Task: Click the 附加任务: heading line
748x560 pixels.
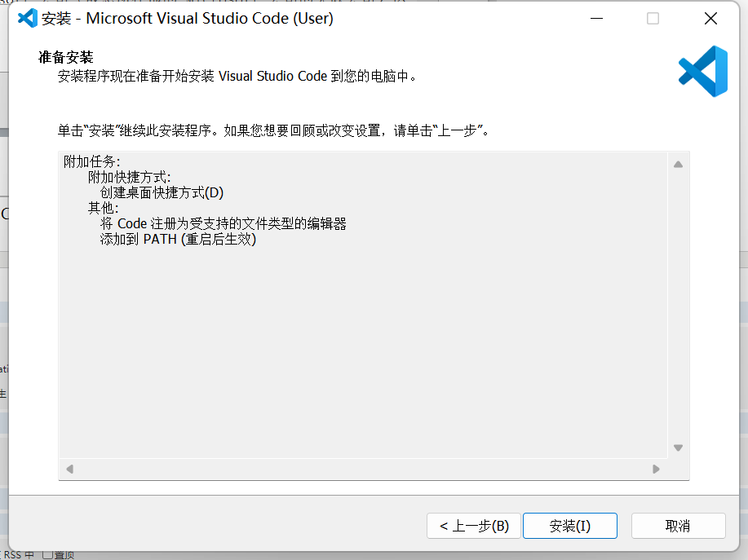Action: pos(92,161)
